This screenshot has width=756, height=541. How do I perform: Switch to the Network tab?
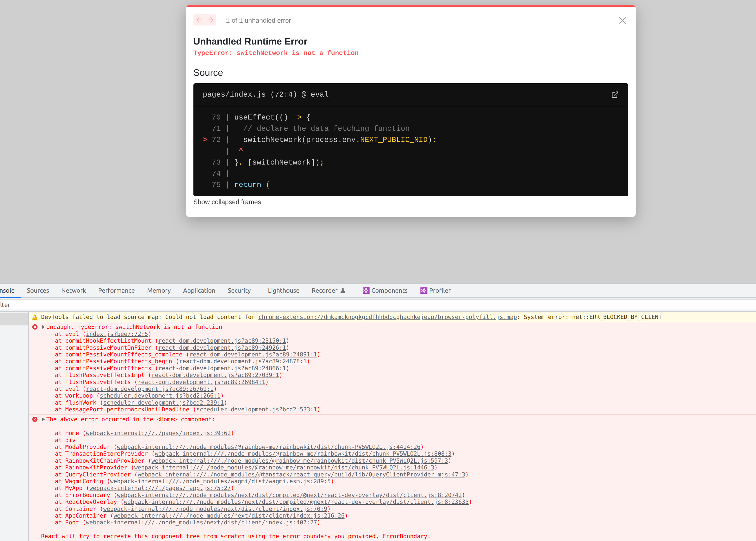(73, 291)
